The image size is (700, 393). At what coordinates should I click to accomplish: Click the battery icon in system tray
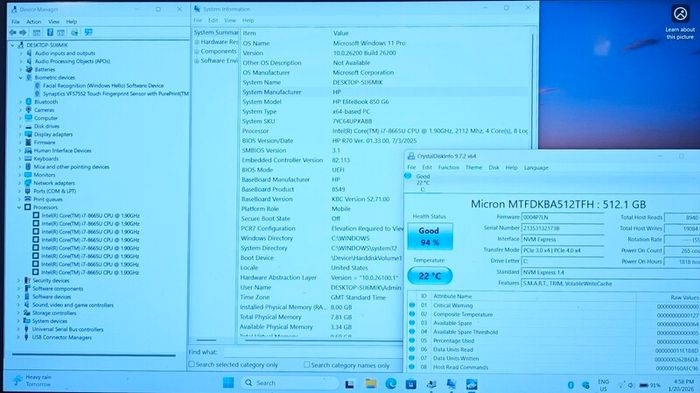[x=644, y=385]
